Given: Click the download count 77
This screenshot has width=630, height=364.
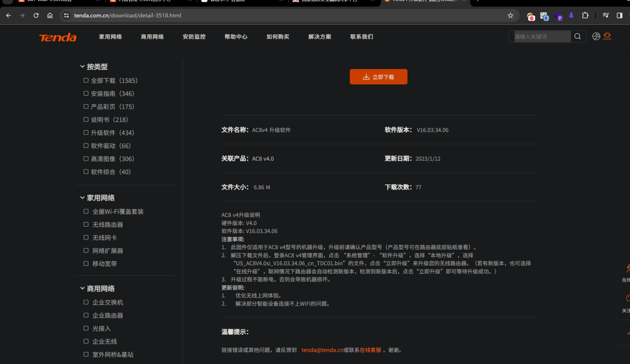Looking at the screenshot, I should pos(419,187).
